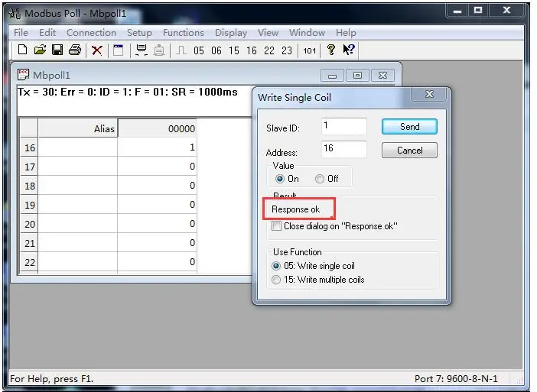The image size is (537, 392).
Task: Click the Cancel button
Action: (x=409, y=151)
